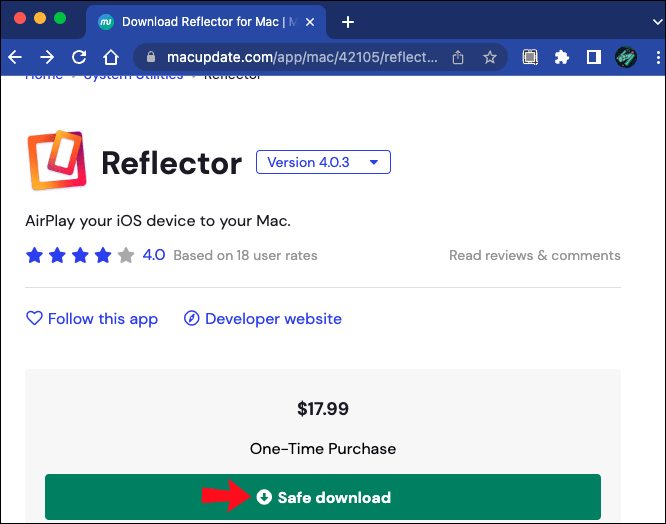Open the Chrome three-dot menu
This screenshot has height=524, width=666.
(x=658, y=57)
